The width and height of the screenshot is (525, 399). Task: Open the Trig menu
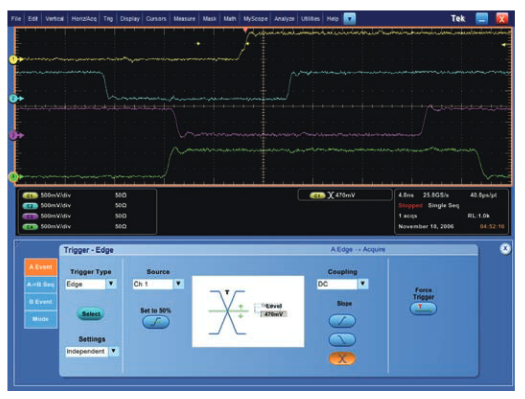pos(108,19)
